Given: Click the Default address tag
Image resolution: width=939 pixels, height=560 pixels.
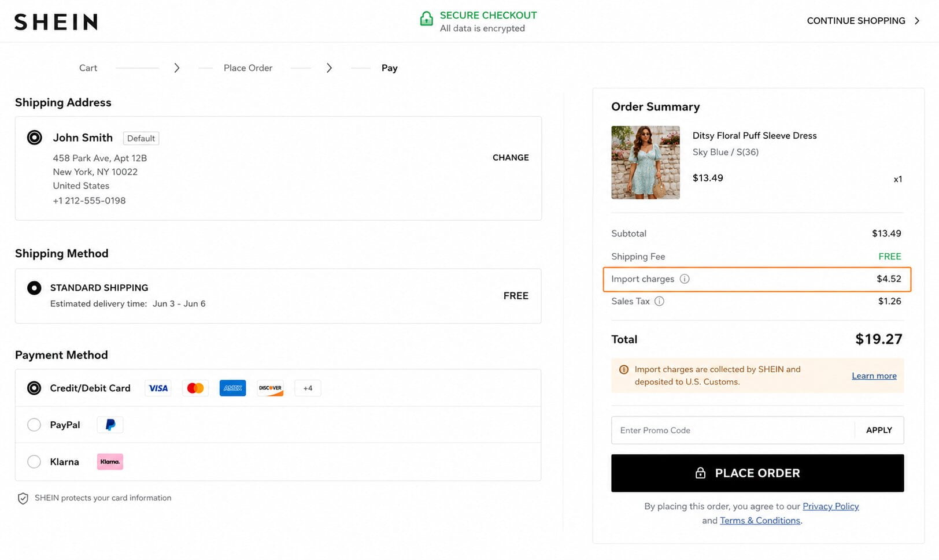Looking at the screenshot, I should tap(141, 139).
